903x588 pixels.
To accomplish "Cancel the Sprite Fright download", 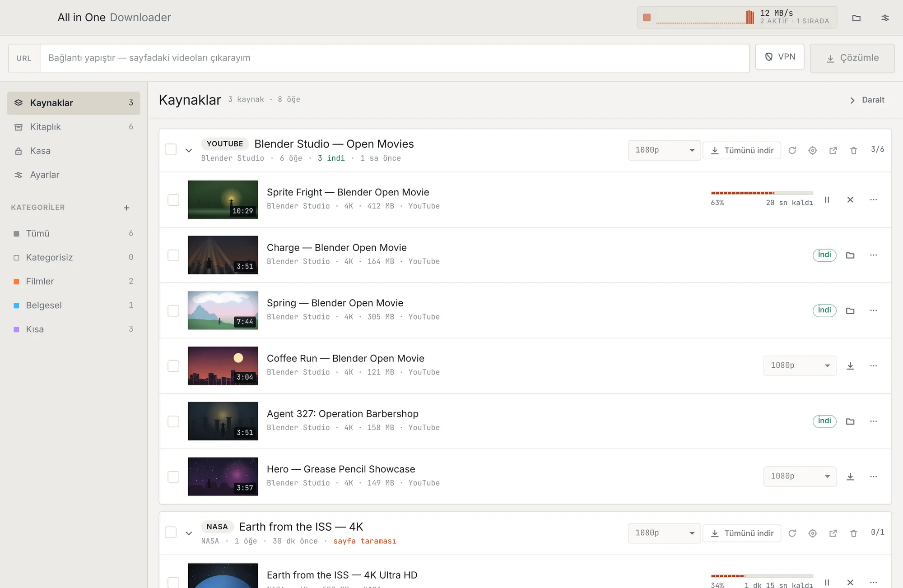I will coord(850,199).
